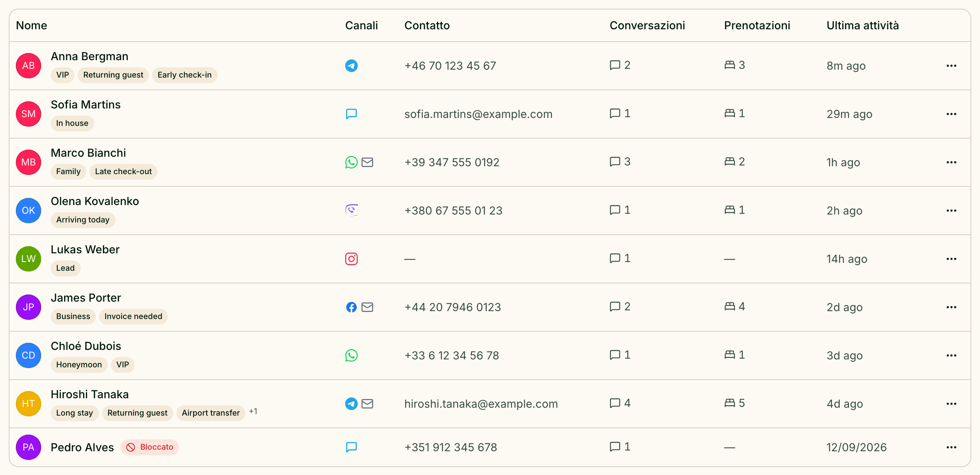The width and height of the screenshot is (980, 475).
Task: Click the date 12/09/2026
Action: (x=857, y=447)
